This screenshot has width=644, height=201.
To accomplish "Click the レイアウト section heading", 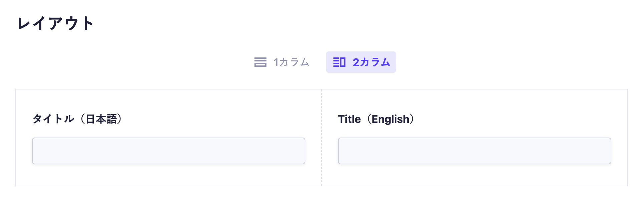I will click(x=55, y=23).
